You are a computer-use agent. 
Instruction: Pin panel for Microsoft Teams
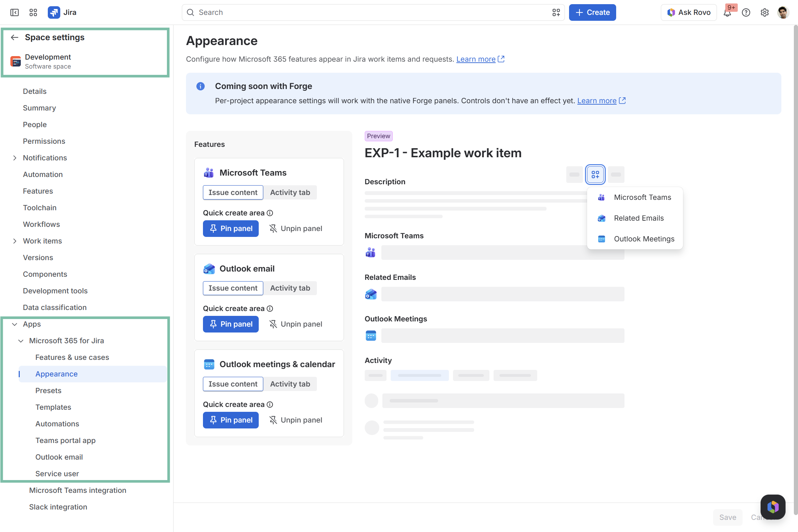coord(231,229)
